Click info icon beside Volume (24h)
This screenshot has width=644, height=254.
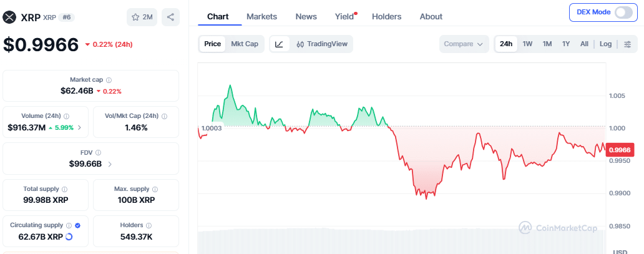pyautogui.click(x=67, y=116)
